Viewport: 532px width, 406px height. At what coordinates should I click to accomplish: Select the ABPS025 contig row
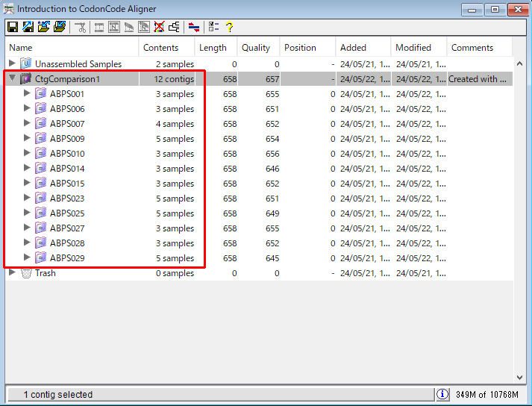[67, 213]
